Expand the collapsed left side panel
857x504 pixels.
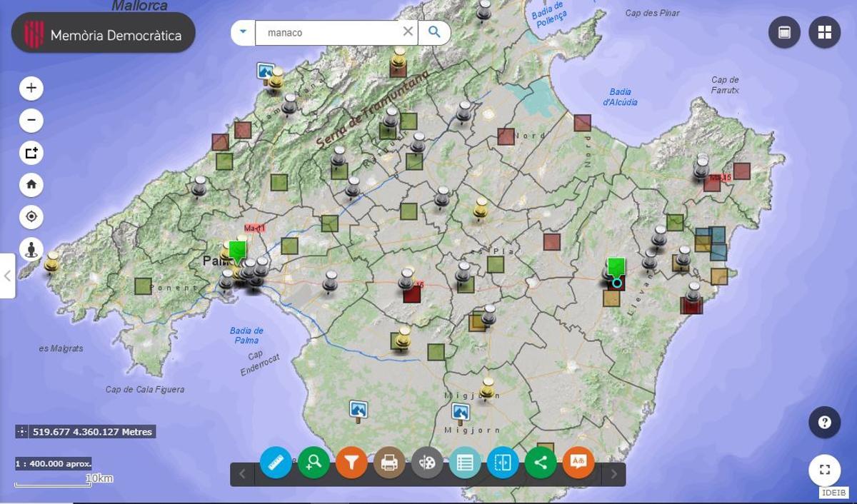[x=7, y=276]
